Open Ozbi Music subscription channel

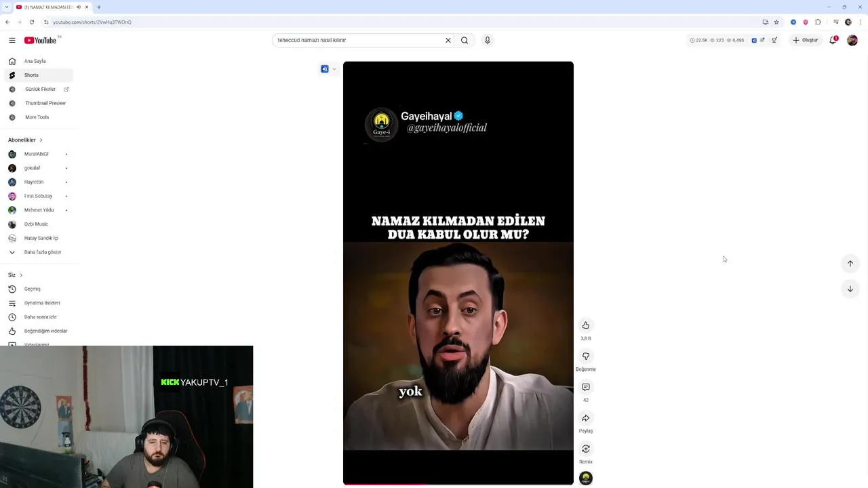(x=38, y=224)
